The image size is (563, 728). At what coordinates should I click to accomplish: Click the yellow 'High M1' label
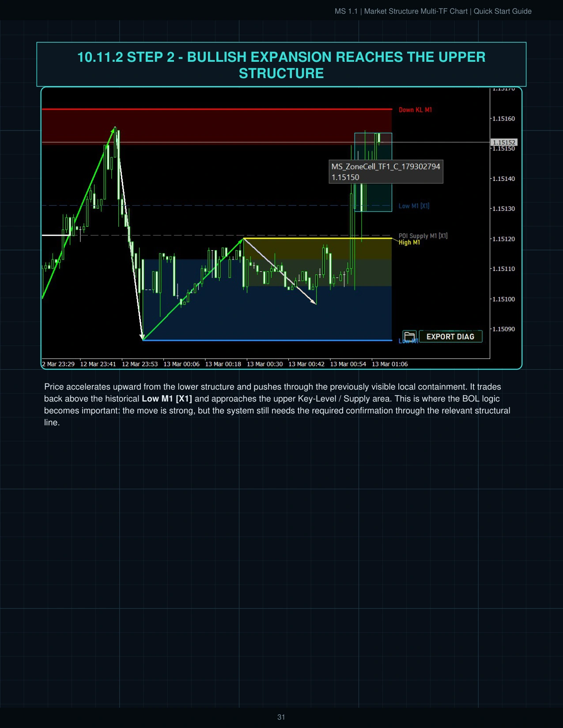409,242
